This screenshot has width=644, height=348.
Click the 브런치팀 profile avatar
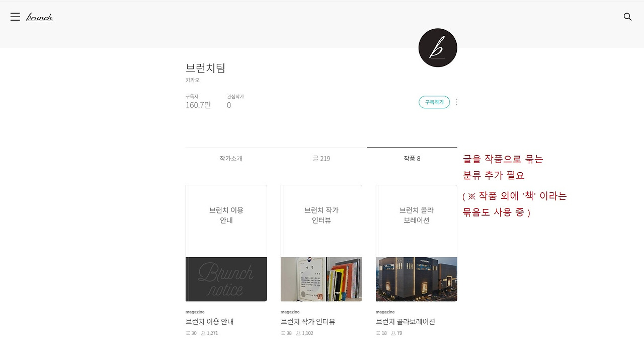(438, 48)
